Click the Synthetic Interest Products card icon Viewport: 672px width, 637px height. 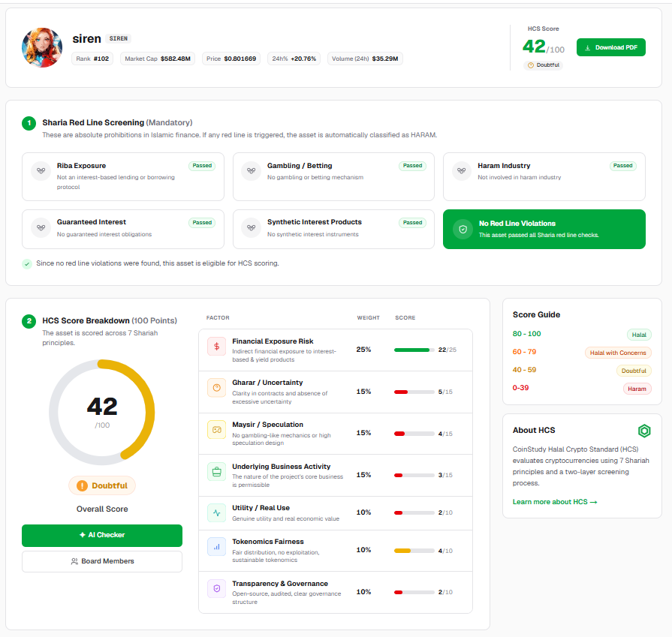(x=251, y=227)
